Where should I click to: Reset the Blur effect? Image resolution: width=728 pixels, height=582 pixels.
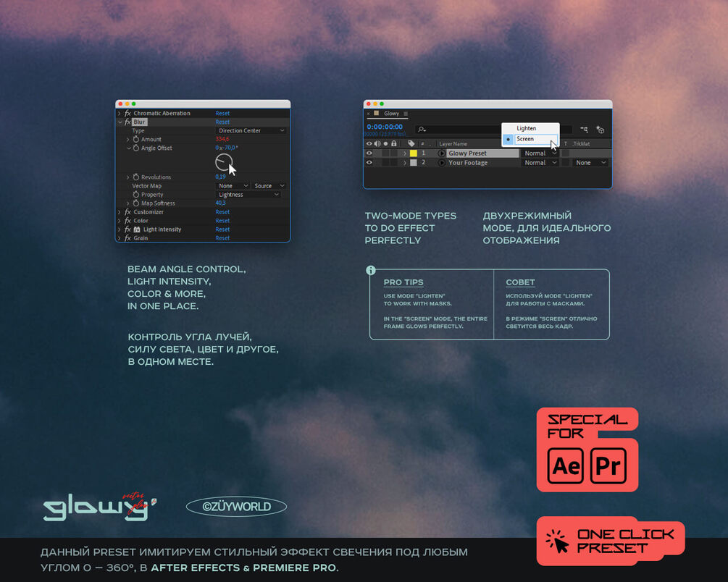pos(222,122)
